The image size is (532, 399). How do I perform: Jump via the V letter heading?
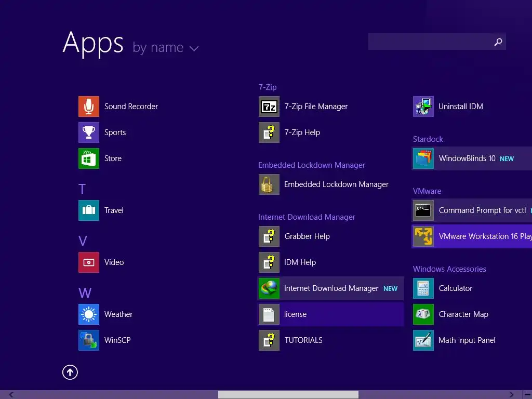coord(83,241)
